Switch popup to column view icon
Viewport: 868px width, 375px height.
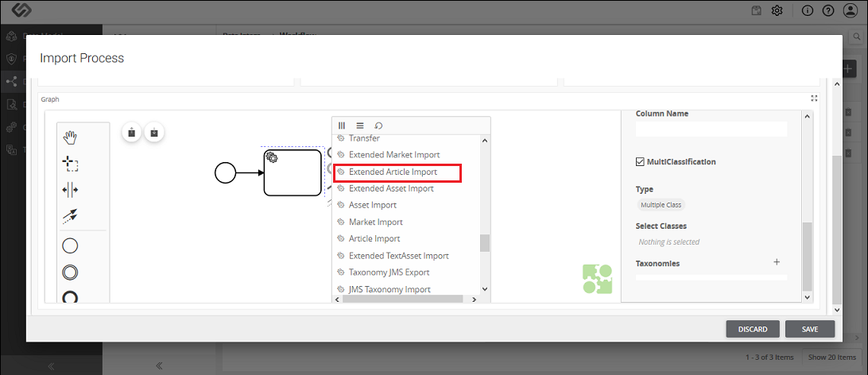[x=342, y=126]
